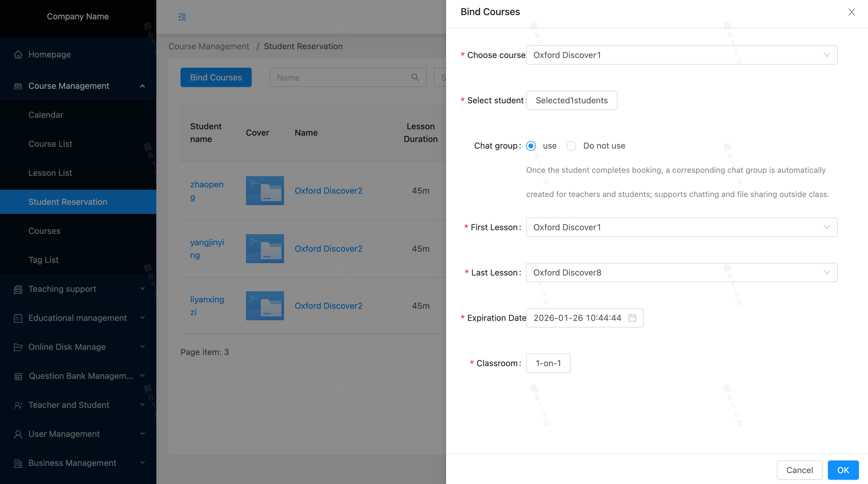Select the 'Do not use' radio option
This screenshot has height=484, width=868.
(571, 146)
